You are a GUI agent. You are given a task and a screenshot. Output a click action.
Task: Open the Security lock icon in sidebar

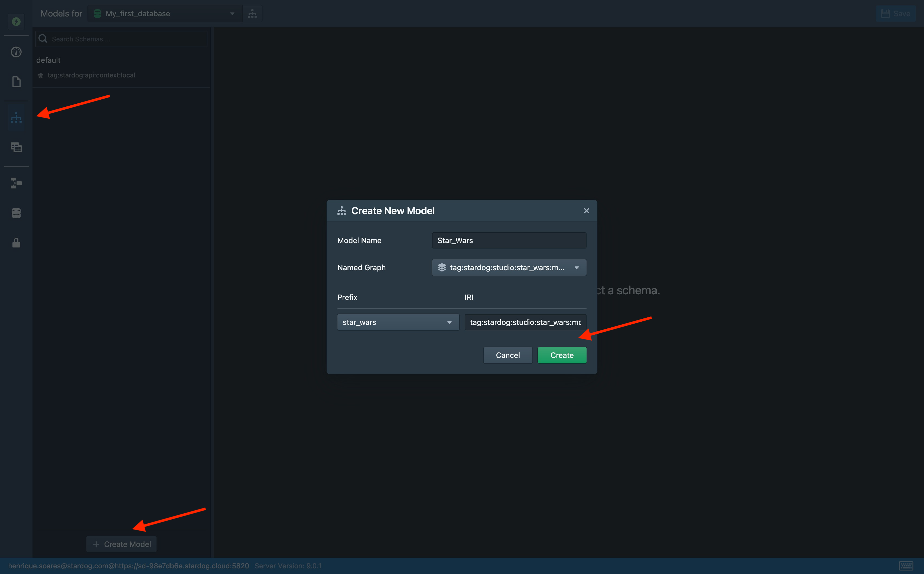pyautogui.click(x=16, y=243)
